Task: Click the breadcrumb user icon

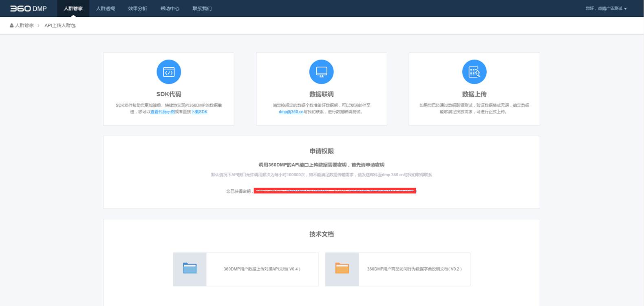Action: (12, 25)
